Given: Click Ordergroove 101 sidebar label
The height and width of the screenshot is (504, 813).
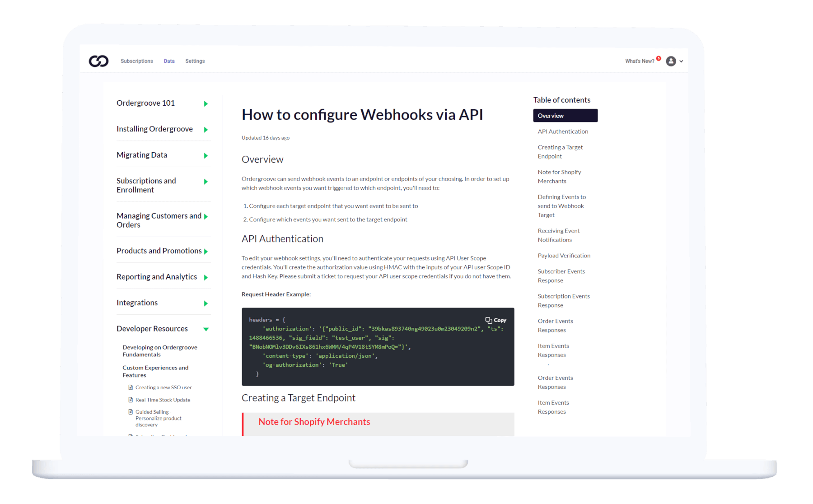Looking at the screenshot, I should pyautogui.click(x=145, y=103).
